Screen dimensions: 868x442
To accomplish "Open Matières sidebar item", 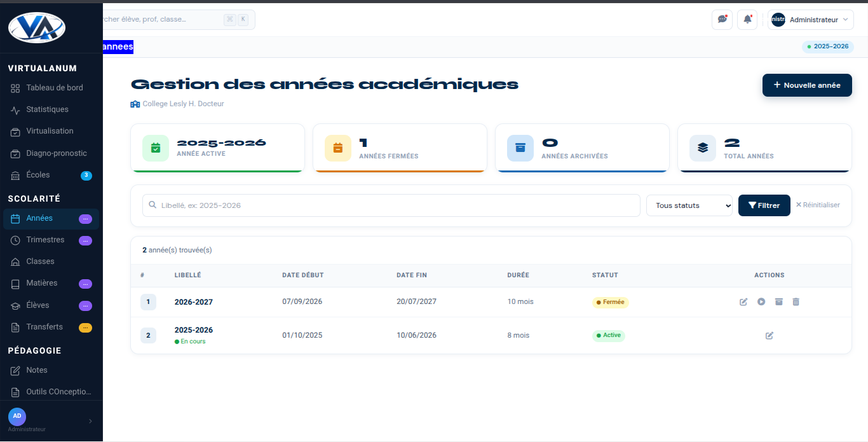I will (51, 283).
